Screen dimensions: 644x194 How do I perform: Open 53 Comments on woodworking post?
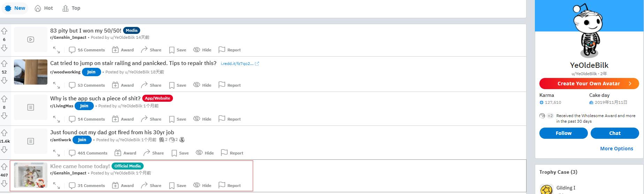[x=87, y=85]
